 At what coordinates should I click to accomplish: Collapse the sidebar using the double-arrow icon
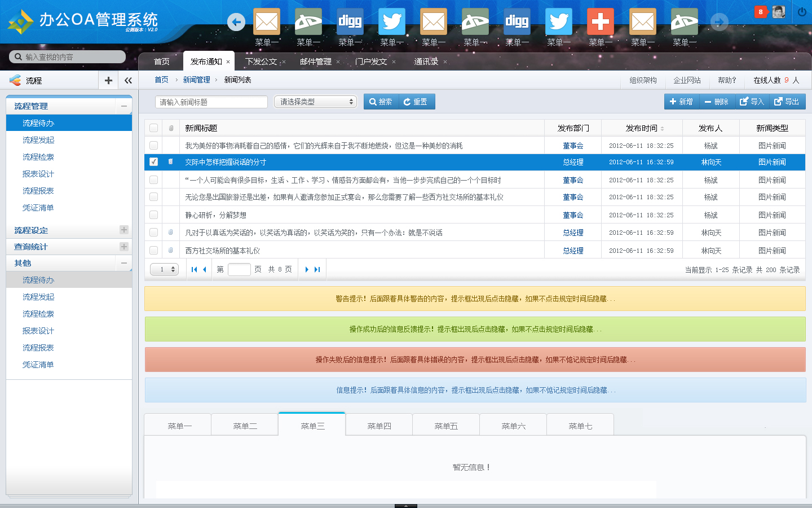pos(128,80)
